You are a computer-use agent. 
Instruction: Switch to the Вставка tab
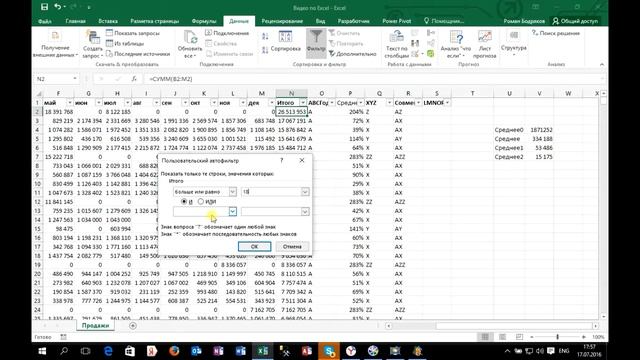pyautogui.click(x=108, y=21)
